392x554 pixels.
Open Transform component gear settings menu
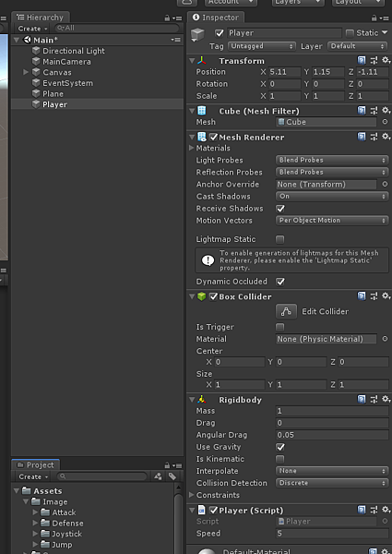pyautogui.click(x=386, y=60)
